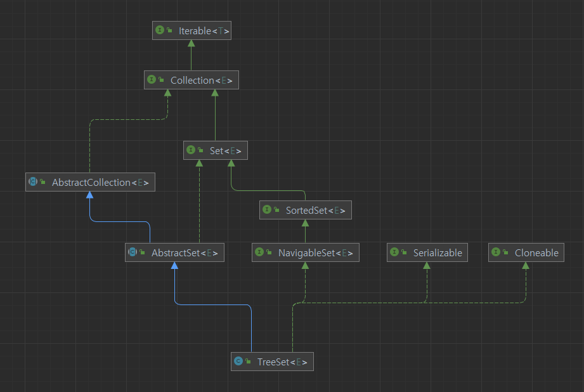Click the visibility icon on Cloneable node
This screenshot has width=584, height=392.
[506, 252]
